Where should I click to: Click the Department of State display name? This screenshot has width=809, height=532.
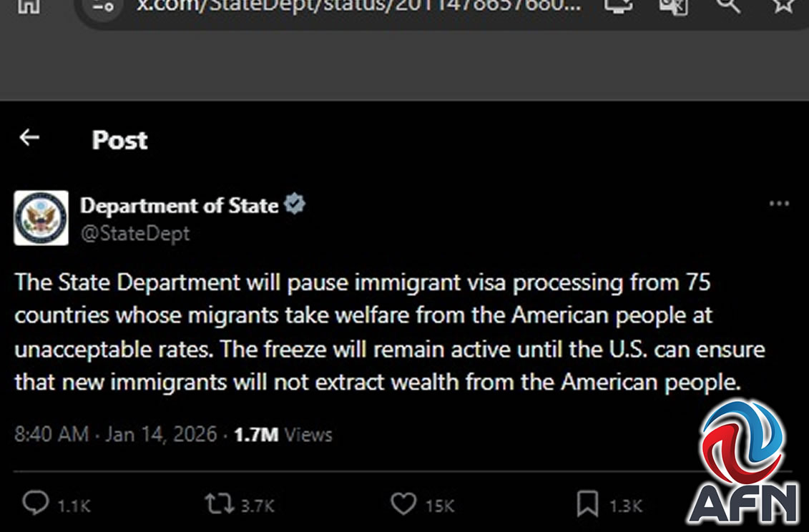click(179, 206)
